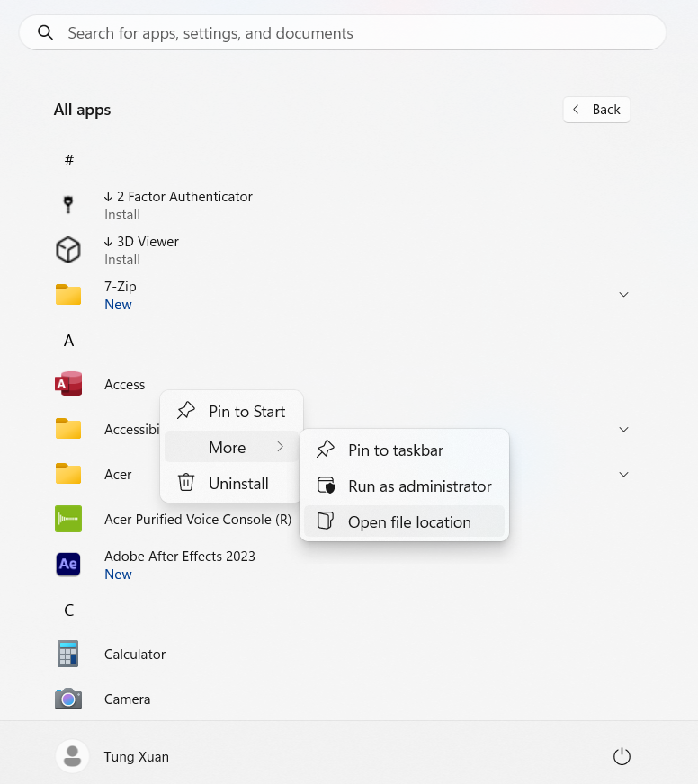Expand the 7-Zip folder chevron
This screenshot has width=698, height=784.
pos(623,295)
